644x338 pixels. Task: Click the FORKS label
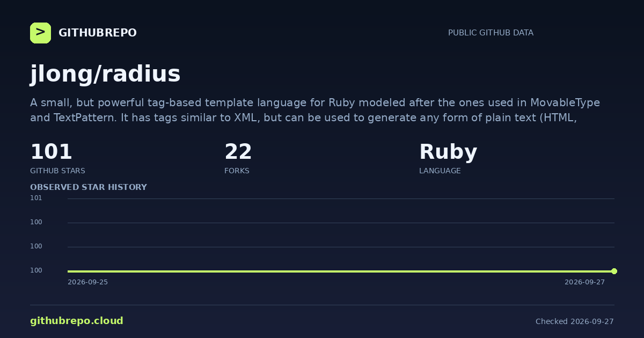tap(237, 171)
